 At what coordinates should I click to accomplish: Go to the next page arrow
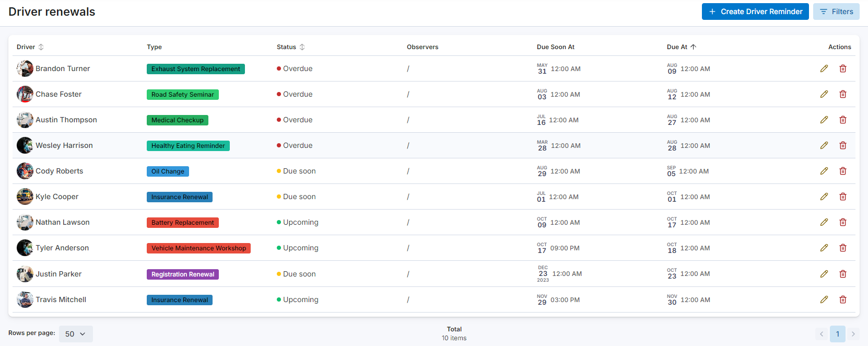point(853,334)
